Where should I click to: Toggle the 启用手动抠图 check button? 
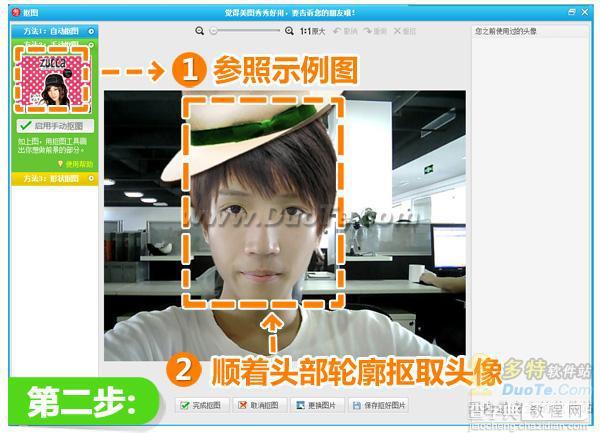point(55,125)
